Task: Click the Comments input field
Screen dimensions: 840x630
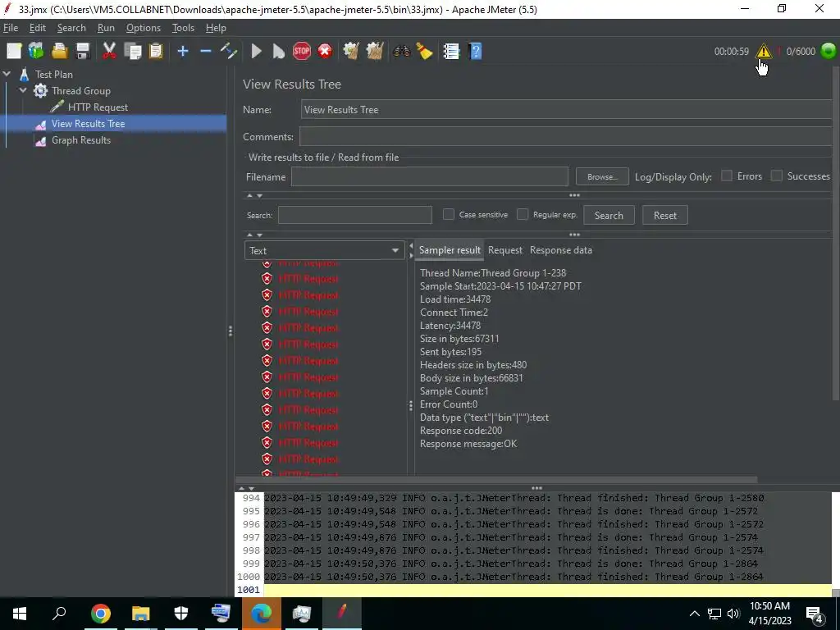Action: pos(566,137)
